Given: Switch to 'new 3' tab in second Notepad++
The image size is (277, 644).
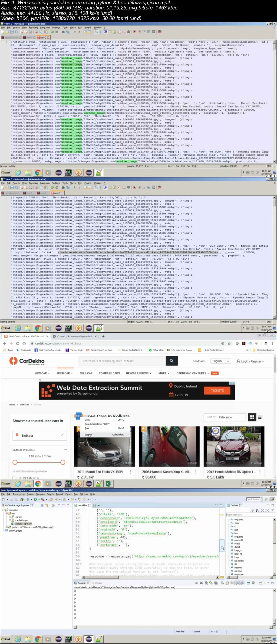Looking at the screenshot, I should [x=57, y=193].
